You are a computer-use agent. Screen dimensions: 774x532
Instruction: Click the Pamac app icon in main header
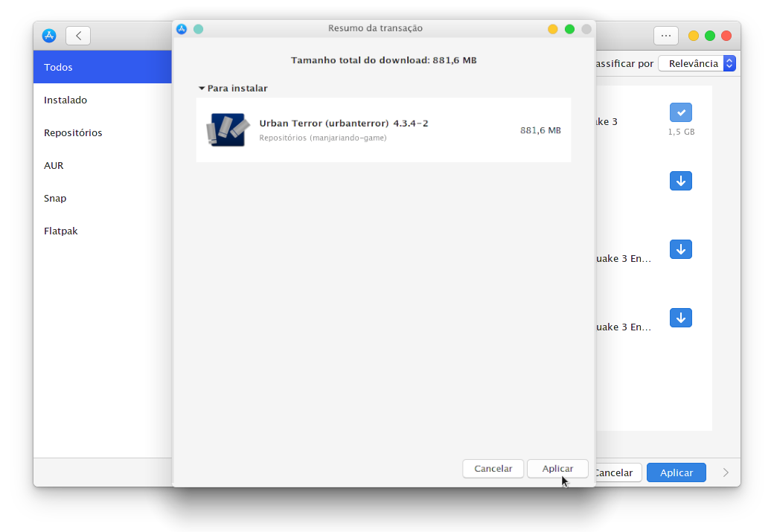click(x=49, y=36)
